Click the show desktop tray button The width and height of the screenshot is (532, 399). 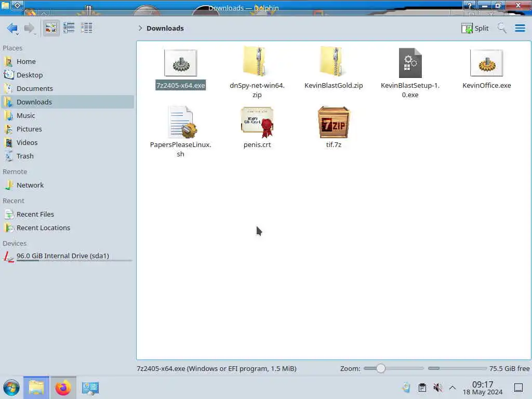[518, 388]
